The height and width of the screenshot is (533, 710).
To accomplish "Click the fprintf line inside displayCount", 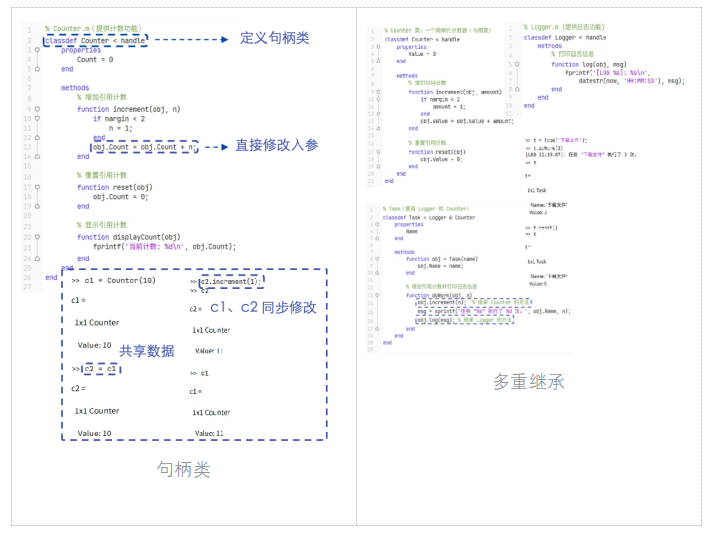I will tap(164, 246).
